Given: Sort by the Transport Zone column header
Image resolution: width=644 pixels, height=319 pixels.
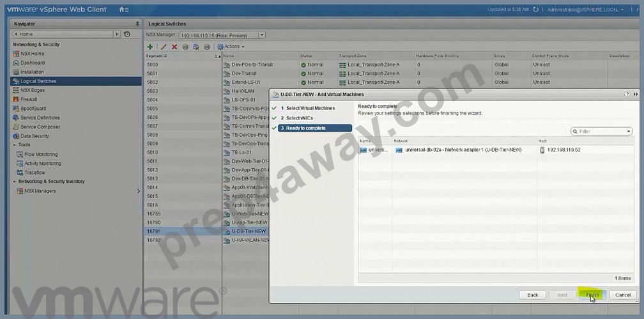Looking at the screenshot, I should tap(376, 56).
